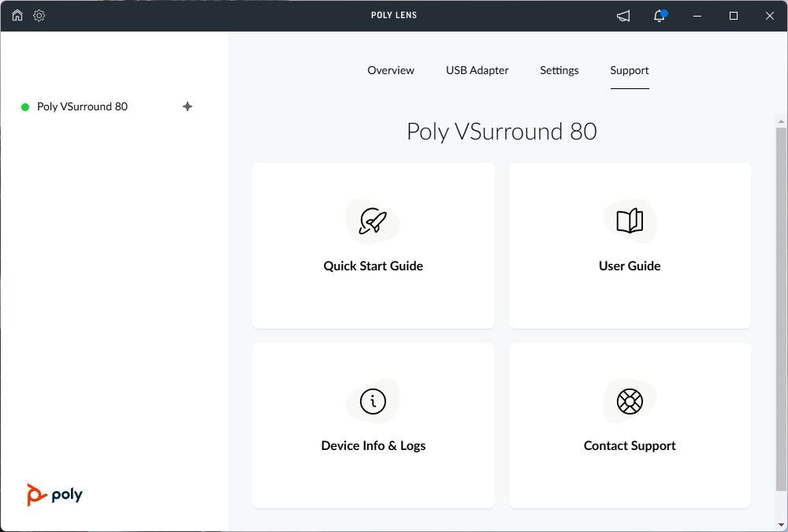Screen dimensions: 788x532
Task: Click the lifebuoy Contact Support icon
Action: [630, 401]
